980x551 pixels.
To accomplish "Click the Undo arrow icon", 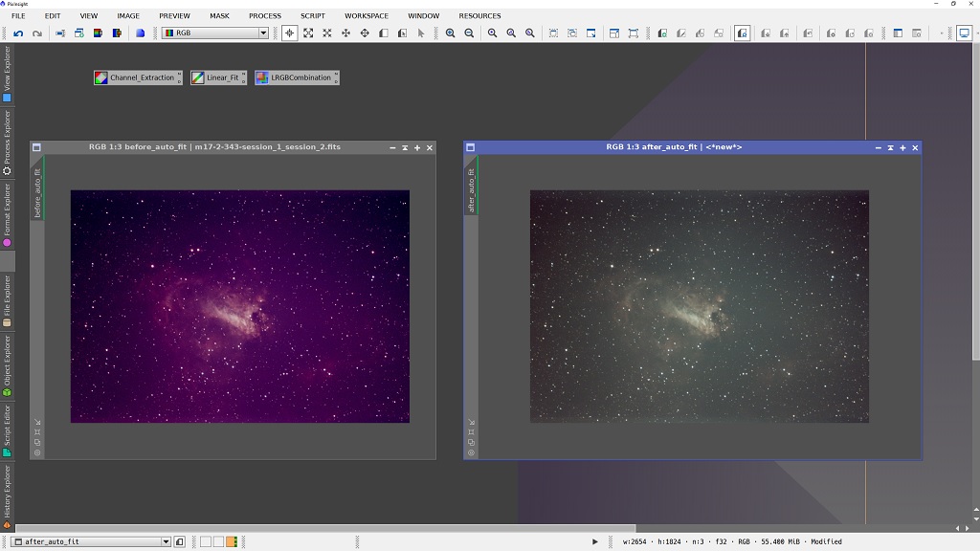I will click(x=17, y=33).
